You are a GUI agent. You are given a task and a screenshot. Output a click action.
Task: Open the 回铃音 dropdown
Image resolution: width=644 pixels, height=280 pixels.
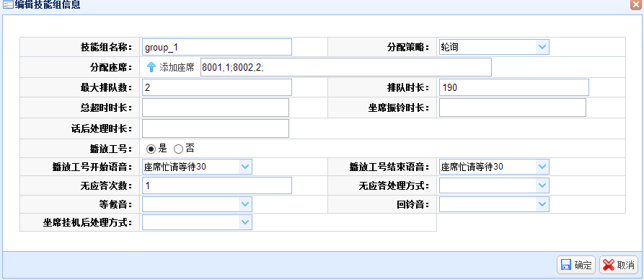point(542,204)
